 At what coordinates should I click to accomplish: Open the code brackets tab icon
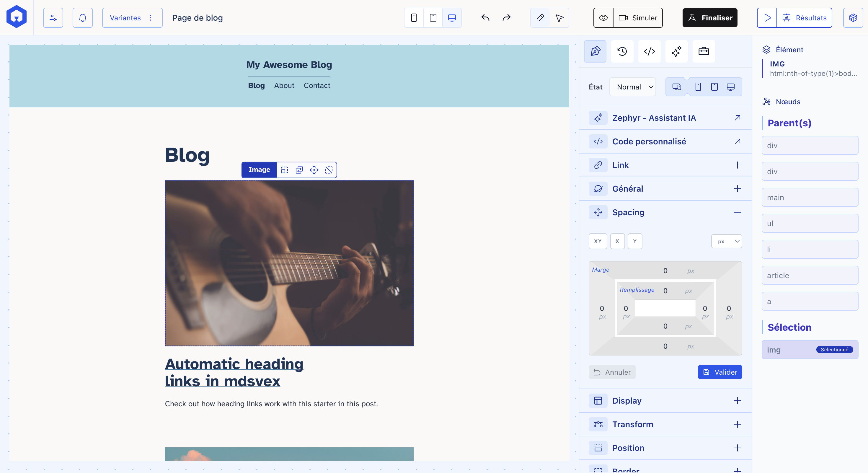[x=649, y=51]
